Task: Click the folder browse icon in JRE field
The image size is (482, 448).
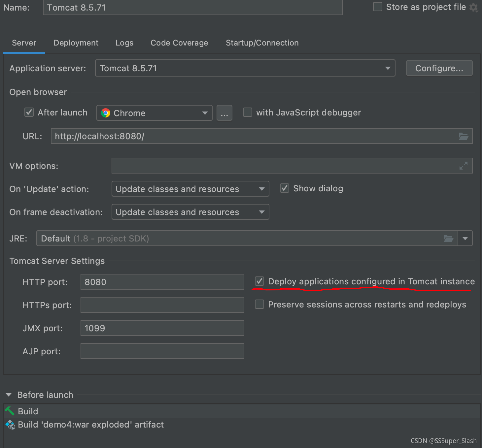Action: coord(448,238)
